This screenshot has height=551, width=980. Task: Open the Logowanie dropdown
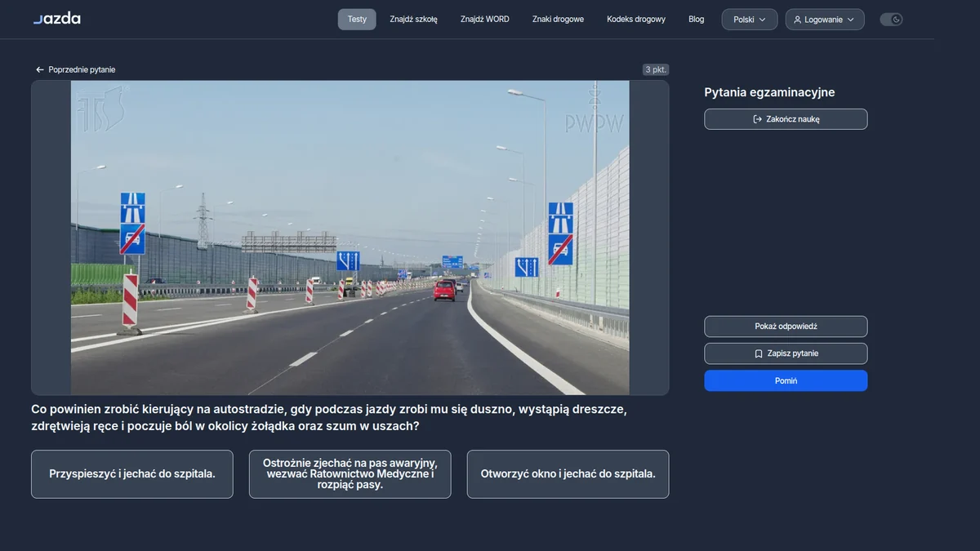point(825,20)
